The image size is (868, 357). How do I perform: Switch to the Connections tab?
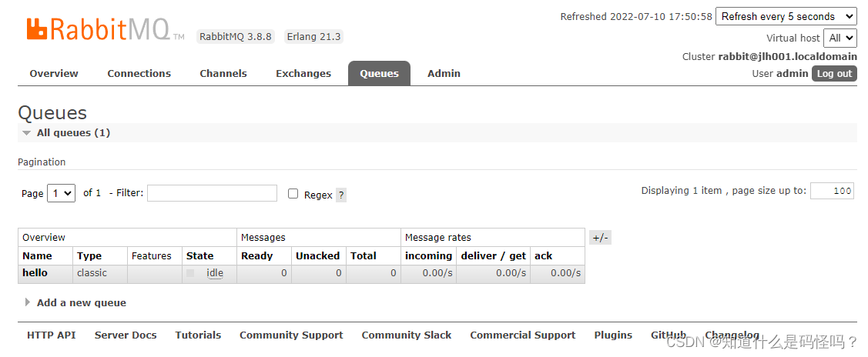tap(139, 74)
